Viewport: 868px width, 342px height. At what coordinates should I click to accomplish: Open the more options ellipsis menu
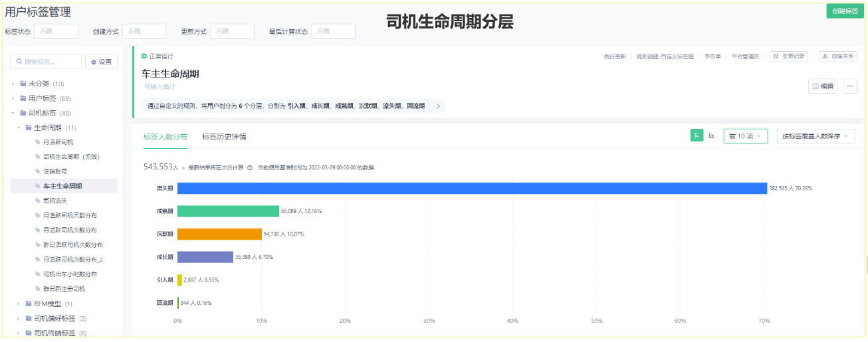coord(849,86)
